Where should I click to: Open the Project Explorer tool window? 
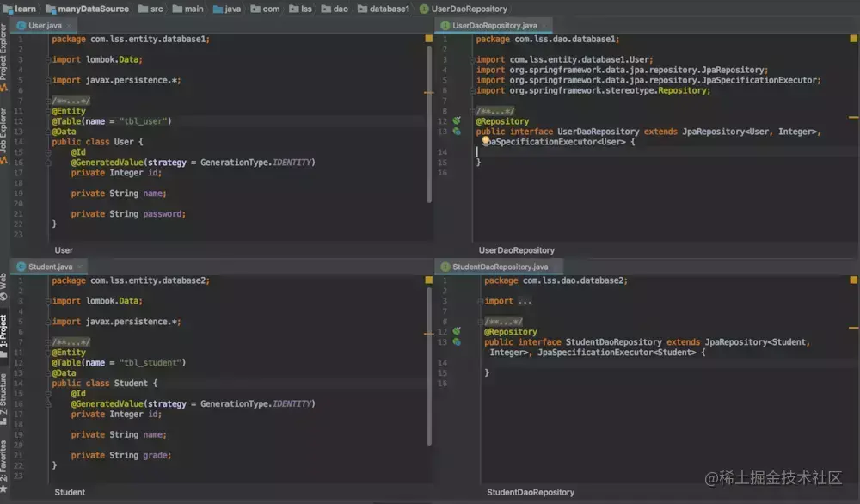[x=3, y=58]
